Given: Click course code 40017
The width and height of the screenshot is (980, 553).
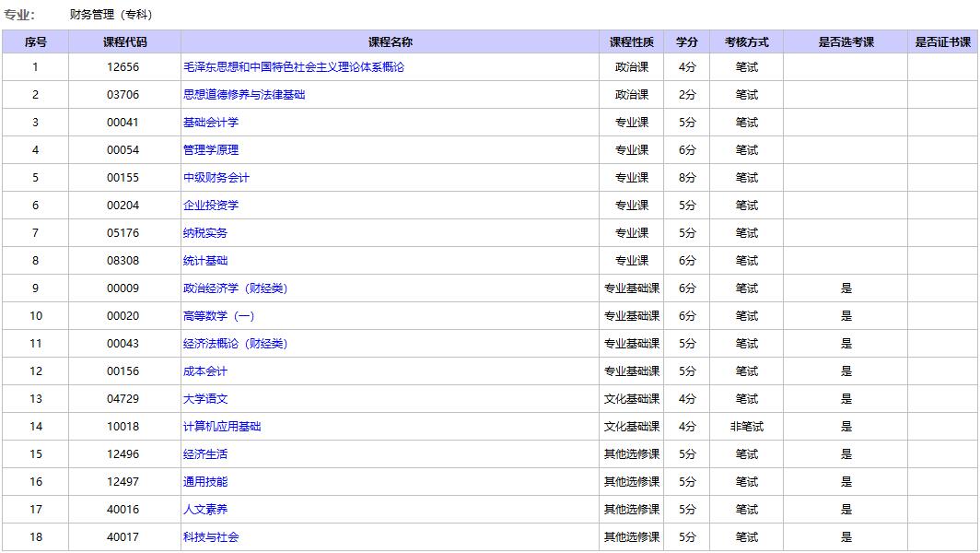Looking at the screenshot, I should point(123,536).
